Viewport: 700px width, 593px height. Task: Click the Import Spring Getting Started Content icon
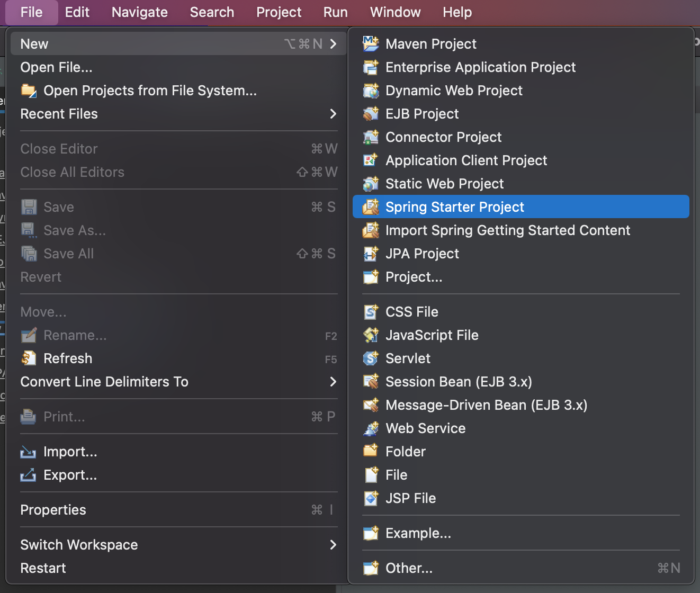371,230
